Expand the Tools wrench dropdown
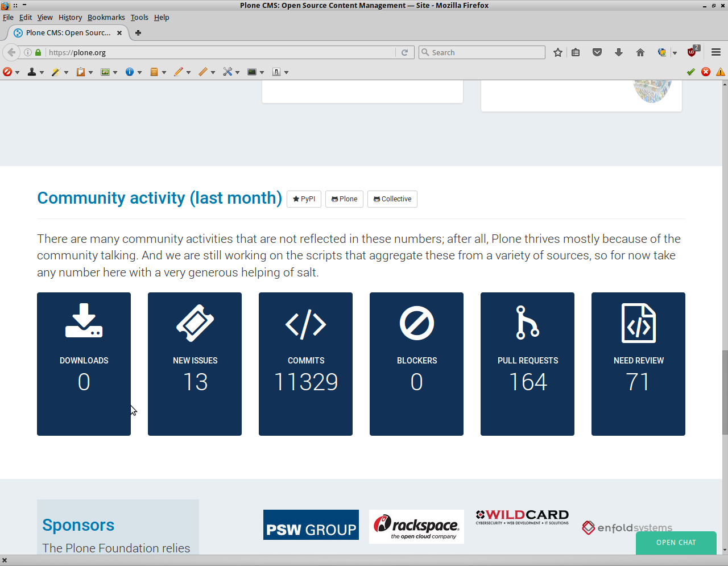Screen dimensions: 728x566 point(237,72)
